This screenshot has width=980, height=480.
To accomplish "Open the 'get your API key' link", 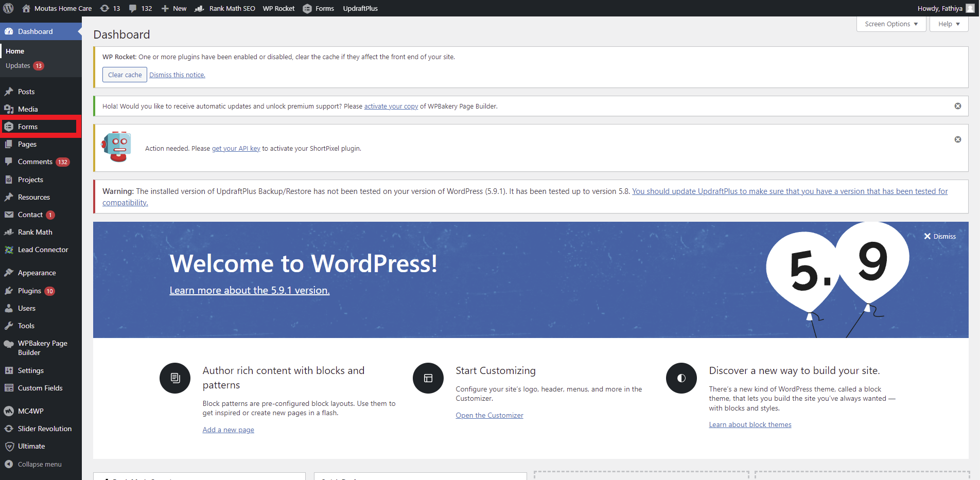I will coord(236,148).
